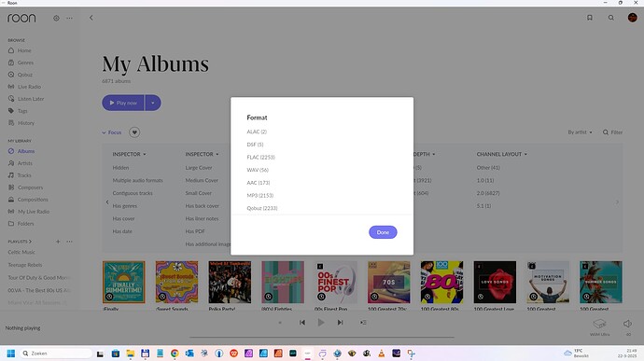Click the Done button in the Format dialog
The width and height of the screenshot is (644, 361).
pyautogui.click(x=383, y=232)
